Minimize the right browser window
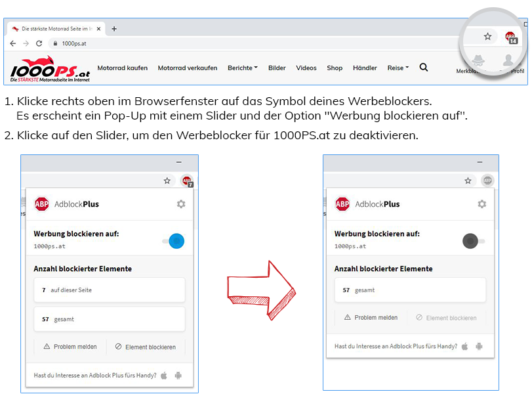 (x=480, y=162)
